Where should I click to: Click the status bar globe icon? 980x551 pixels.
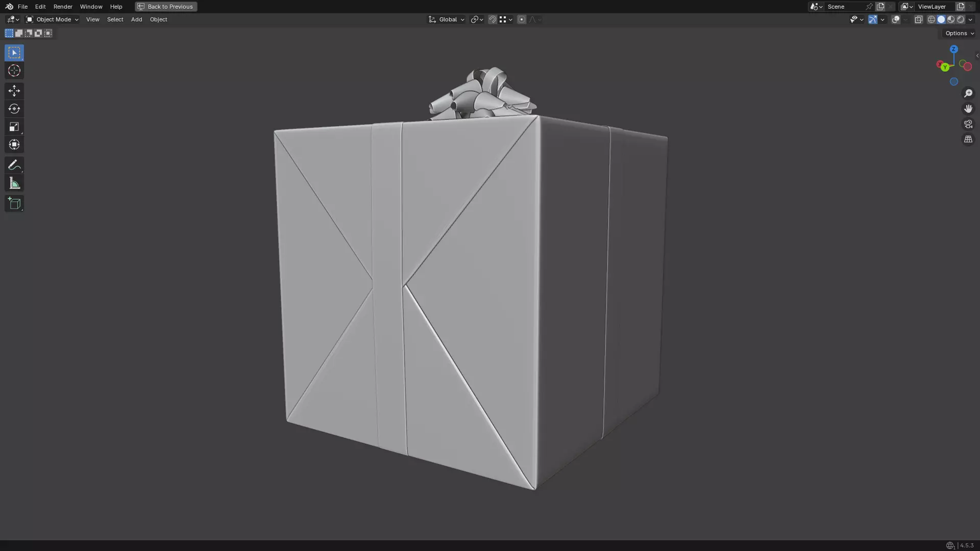950,545
